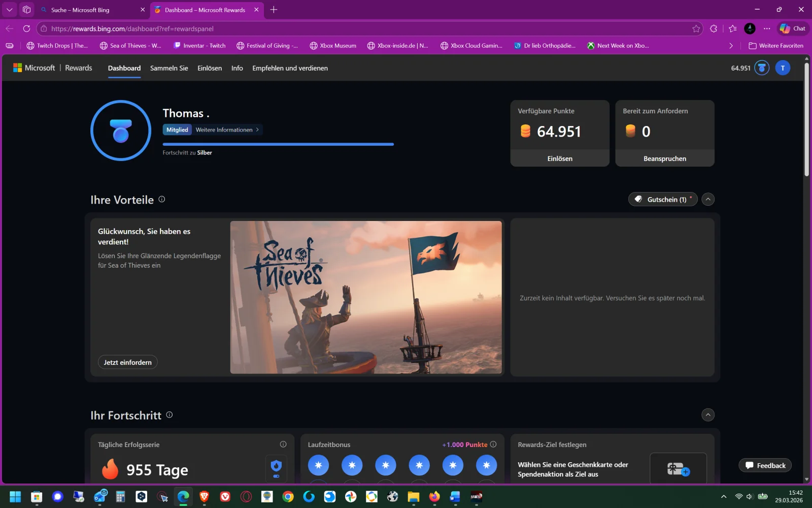Open Calculator from the taskbar
812x508 pixels.
[x=120, y=496]
